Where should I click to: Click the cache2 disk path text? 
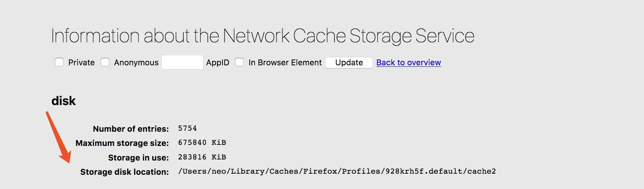click(337, 171)
